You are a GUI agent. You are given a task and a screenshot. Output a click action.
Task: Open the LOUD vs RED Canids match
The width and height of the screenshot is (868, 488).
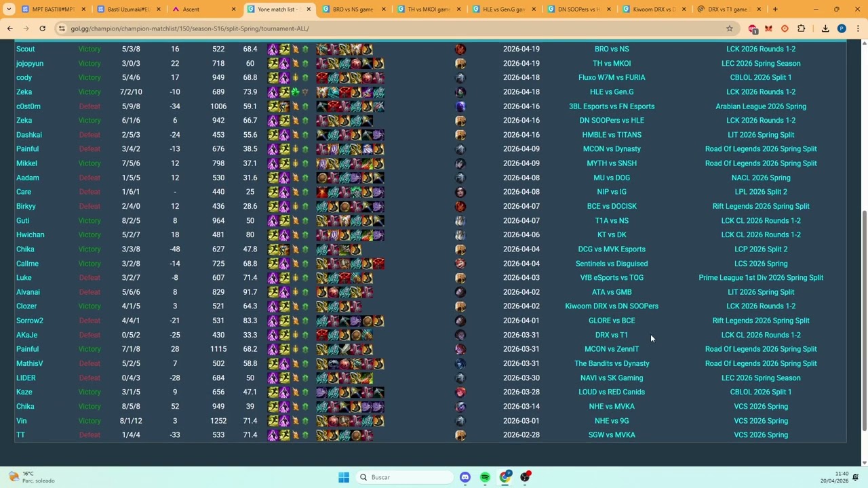tap(612, 392)
